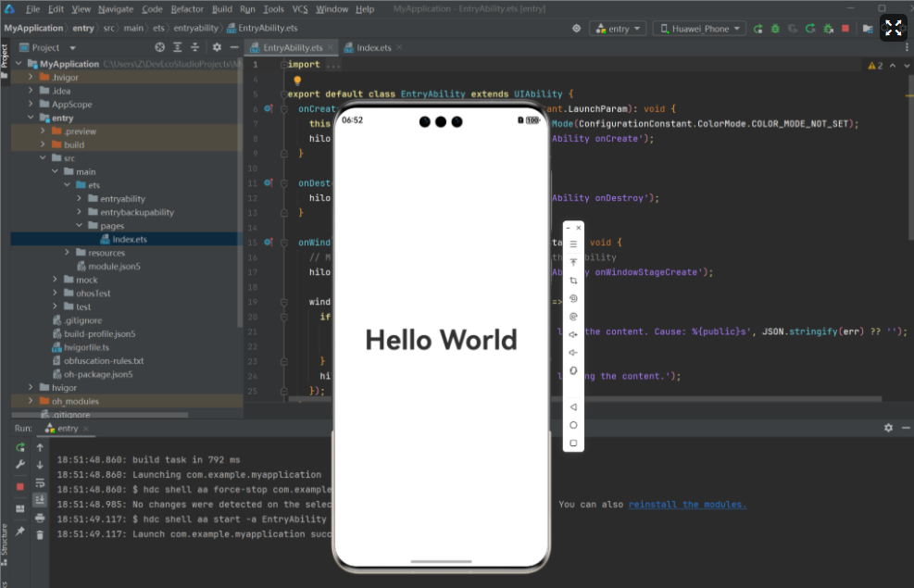Jump up with the Run panel up arrow
The width and height of the screenshot is (914, 588).
[40, 447]
